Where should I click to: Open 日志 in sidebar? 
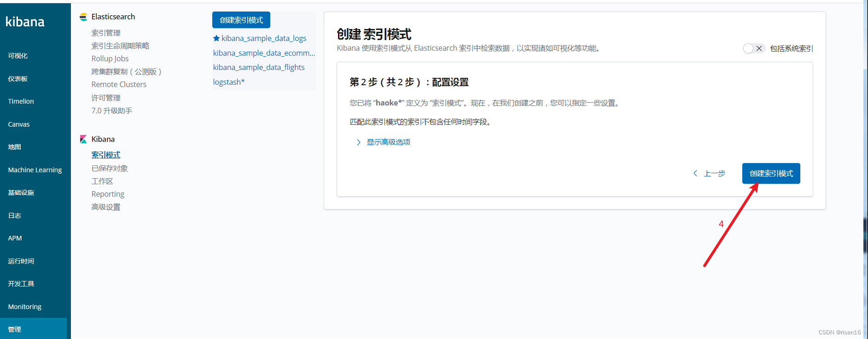coord(14,216)
